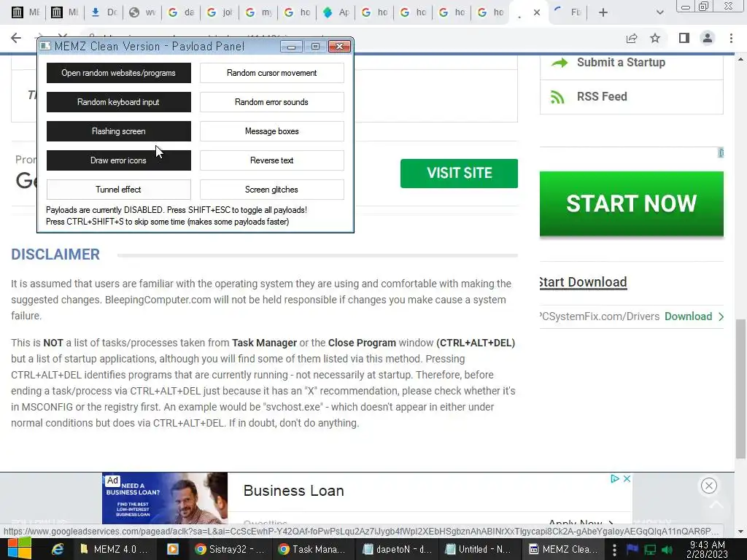Viewport: 747px width, 560px height.
Task: Go back with the browser back arrow
Action: (16, 38)
